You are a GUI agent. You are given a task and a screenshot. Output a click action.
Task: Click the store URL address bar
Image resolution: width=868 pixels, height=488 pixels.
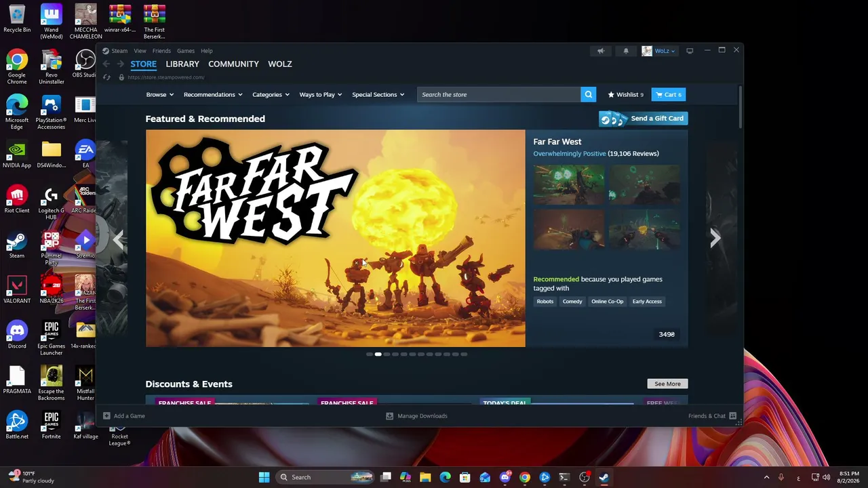coord(166,77)
